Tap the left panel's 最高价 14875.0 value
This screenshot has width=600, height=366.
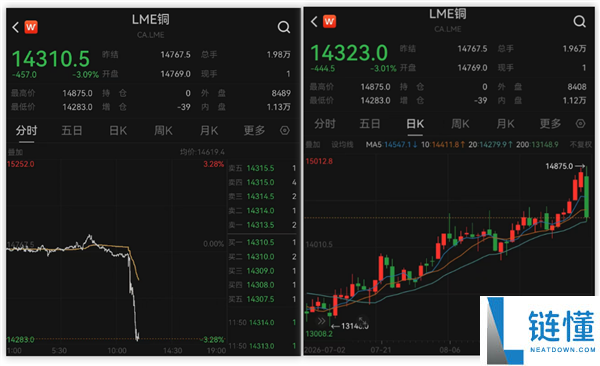pyautogui.click(x=77, y=93)
